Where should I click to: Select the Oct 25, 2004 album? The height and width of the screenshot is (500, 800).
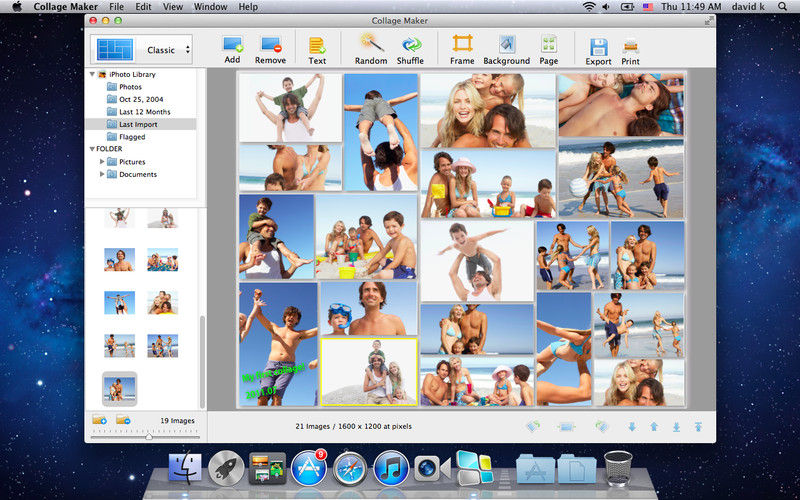click(x=141, y=99)
